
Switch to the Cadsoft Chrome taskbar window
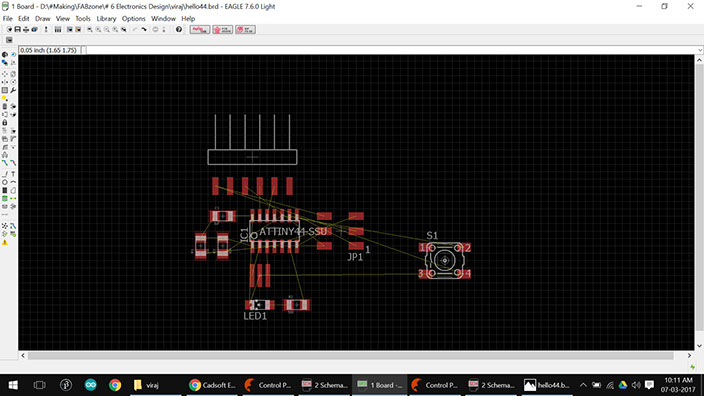[213, 385]
